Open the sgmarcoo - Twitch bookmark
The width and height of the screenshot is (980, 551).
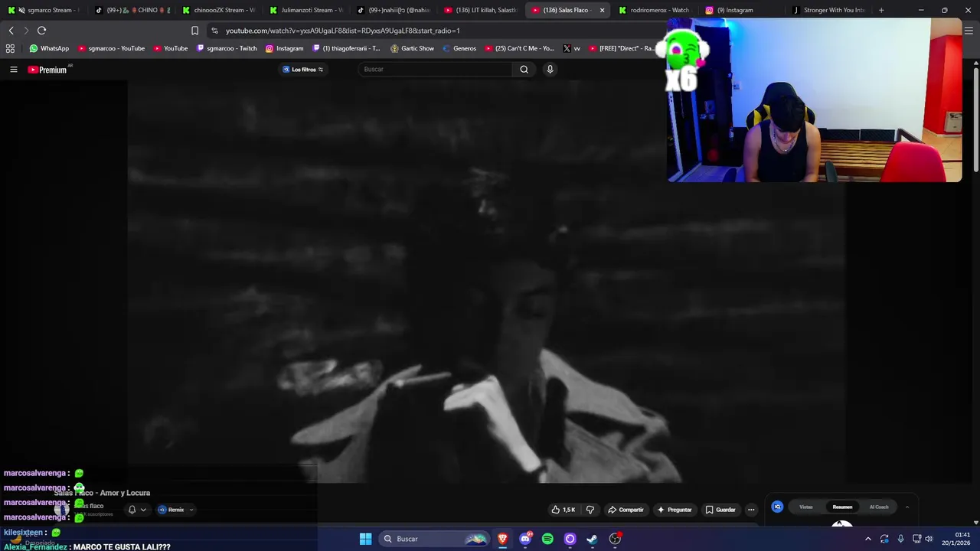pos(227,48)
